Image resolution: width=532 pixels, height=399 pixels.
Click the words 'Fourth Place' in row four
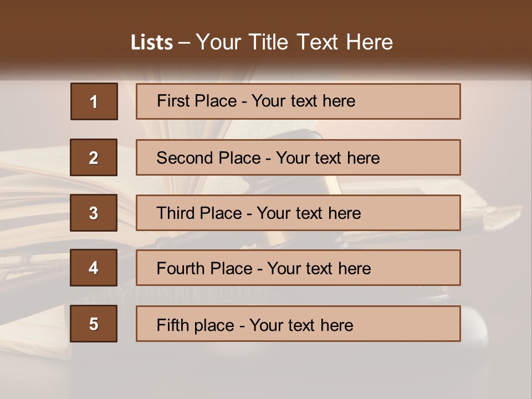click(204, 268)
